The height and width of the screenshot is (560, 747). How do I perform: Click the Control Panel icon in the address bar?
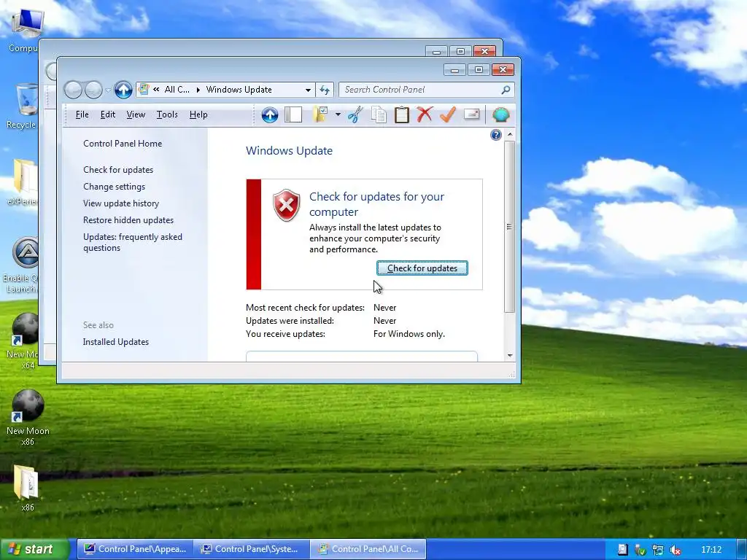(x=144, y=89)
